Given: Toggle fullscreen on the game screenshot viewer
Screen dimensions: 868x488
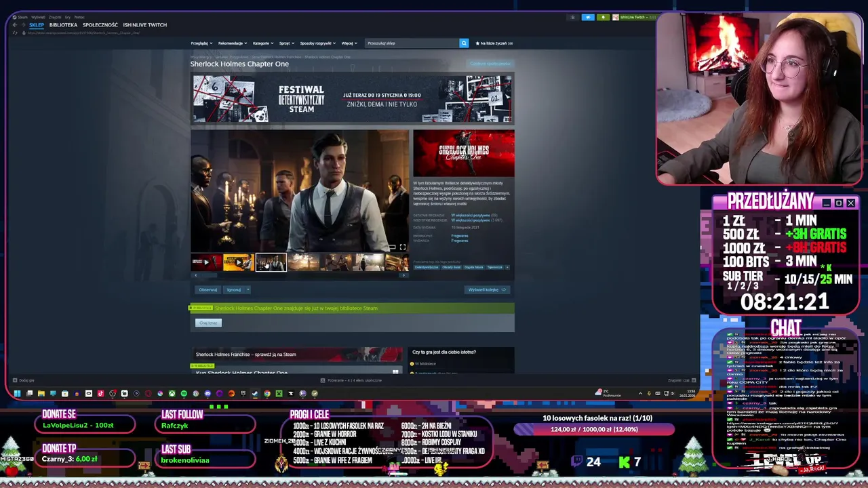Looking at the screenshot, I should pos(402,247).
